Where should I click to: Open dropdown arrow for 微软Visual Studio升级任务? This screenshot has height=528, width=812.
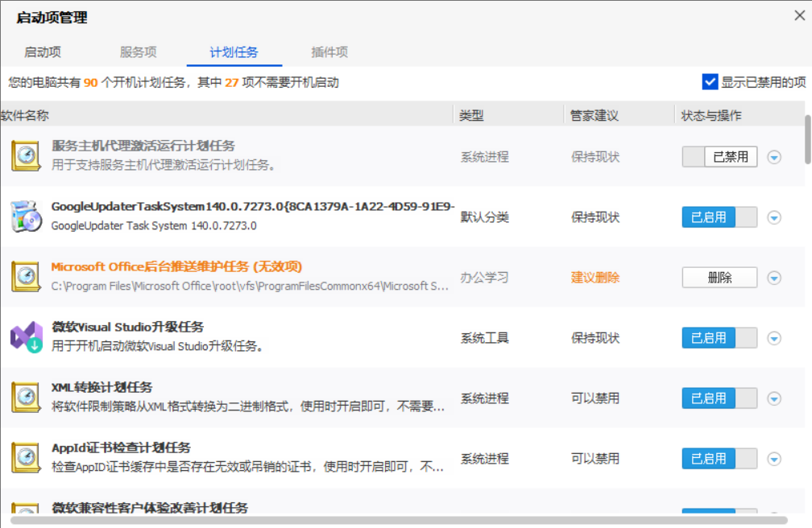pyautogui.click(x=774, y=338)
